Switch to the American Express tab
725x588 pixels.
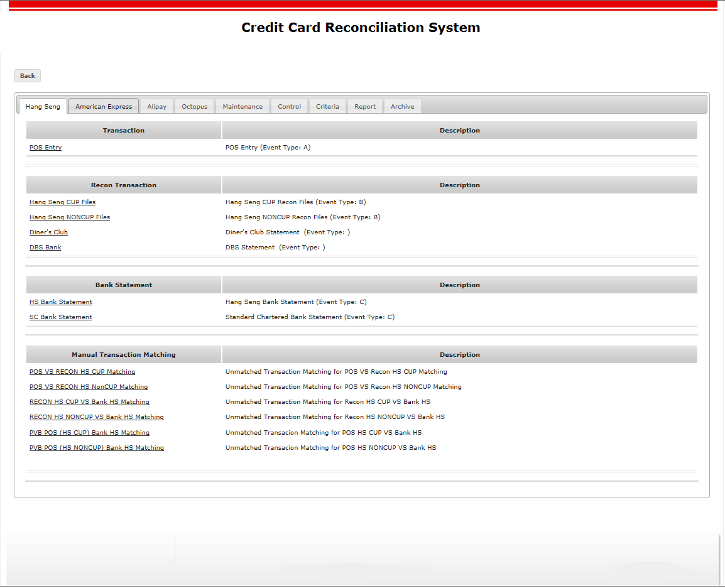coord(104,106)
